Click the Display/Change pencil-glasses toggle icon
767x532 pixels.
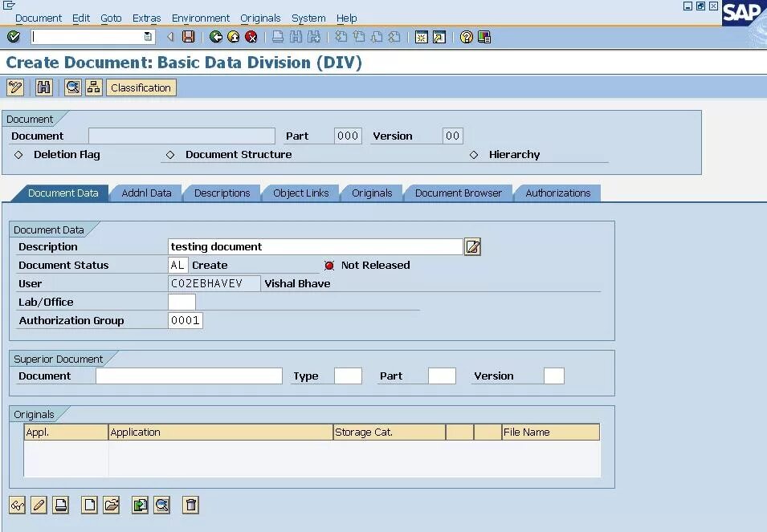15,88
